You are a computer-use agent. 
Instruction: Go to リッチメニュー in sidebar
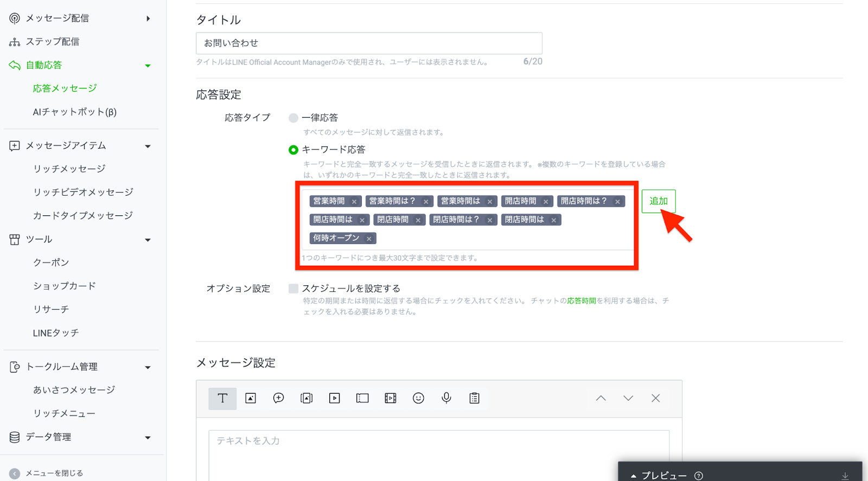[64, 413]
